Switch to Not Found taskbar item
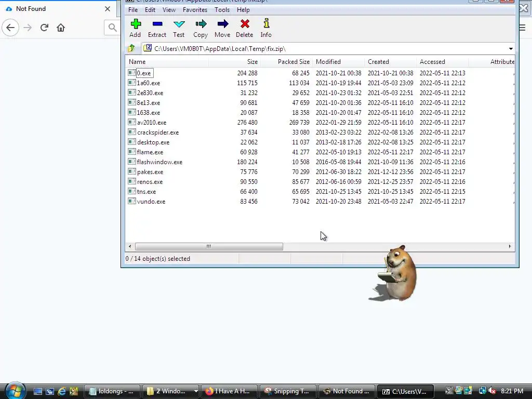532x399 pixels. tap(347, 391)
